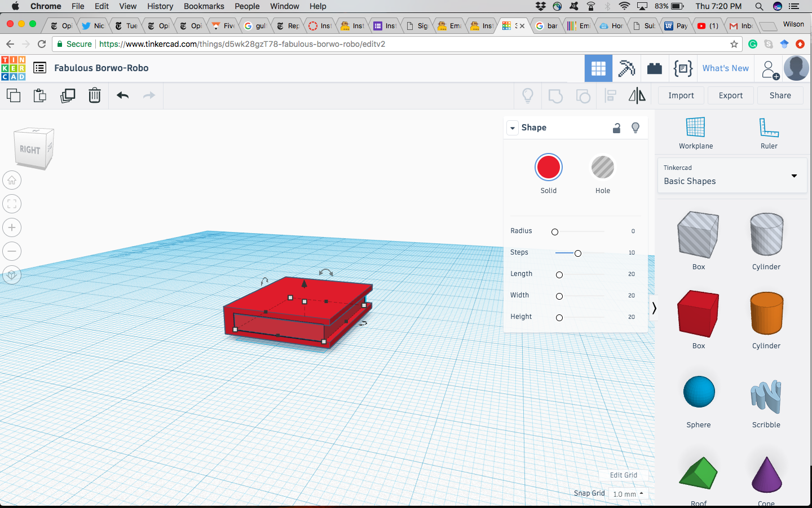Open the History menu

click(x=160, y=6)
